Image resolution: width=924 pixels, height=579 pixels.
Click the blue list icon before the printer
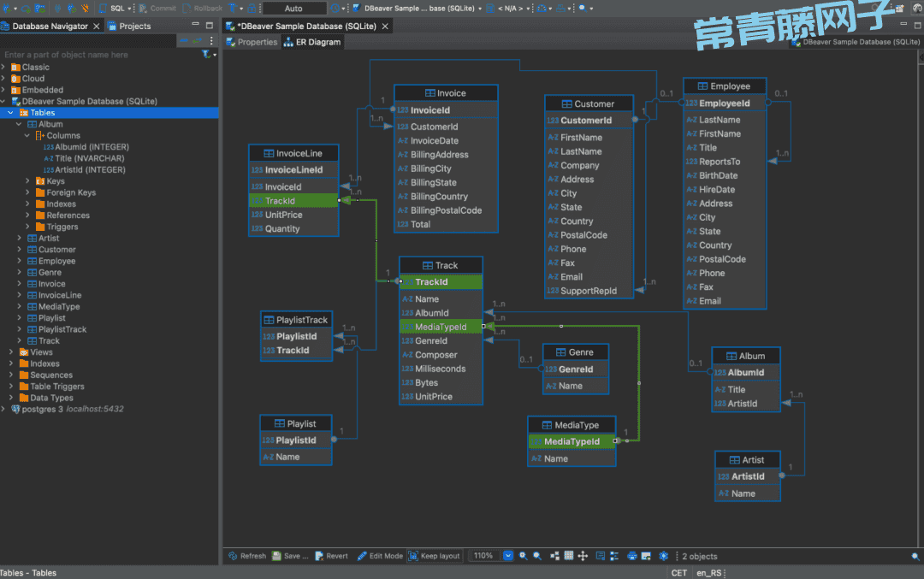[x=614, y=556]
